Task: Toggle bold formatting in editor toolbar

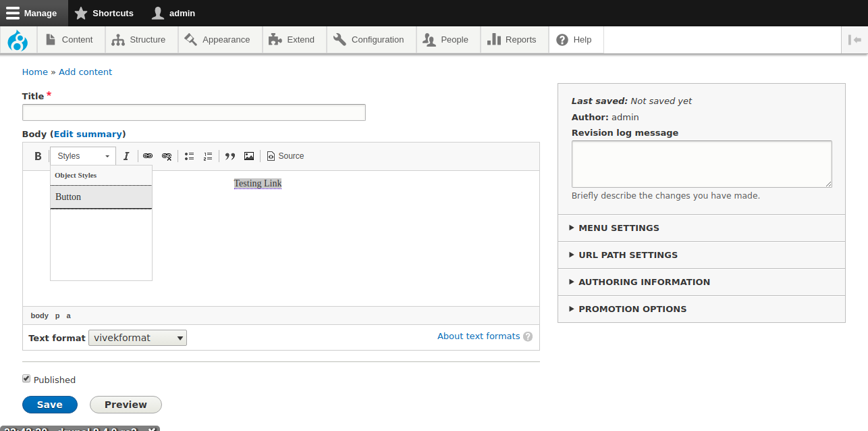Action: (x=38, y=156)
